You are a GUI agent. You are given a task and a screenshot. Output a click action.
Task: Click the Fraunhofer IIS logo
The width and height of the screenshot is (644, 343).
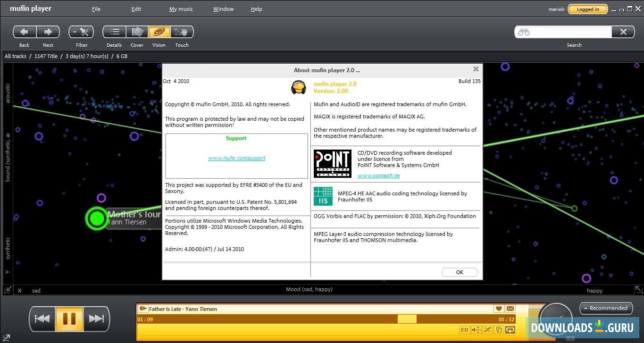[x=323, y=196]
